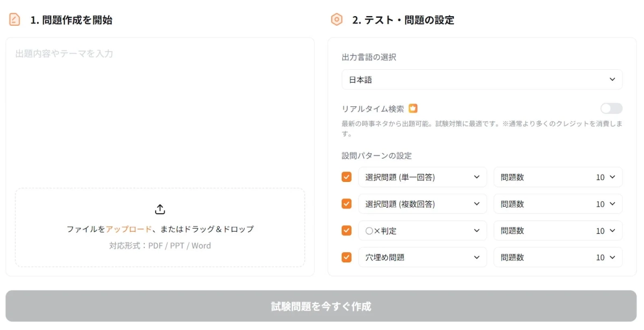This screenshot has height=330, width=644.
Task: Open the question type dropdown for ○×判定
Action: click(x=424, y=230)
